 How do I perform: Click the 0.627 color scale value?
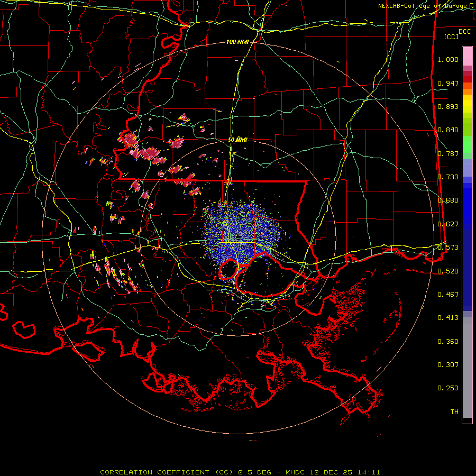448,224
